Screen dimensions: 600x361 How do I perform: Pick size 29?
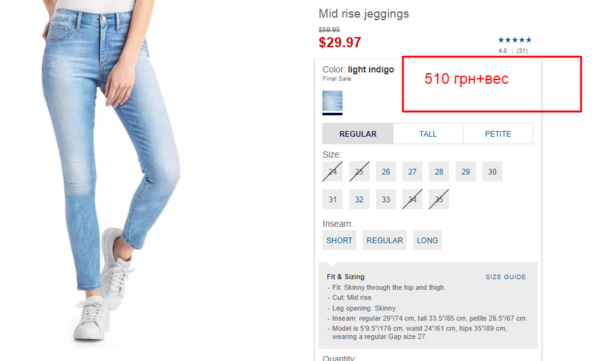pyautogui.click(x=466, y=172)
